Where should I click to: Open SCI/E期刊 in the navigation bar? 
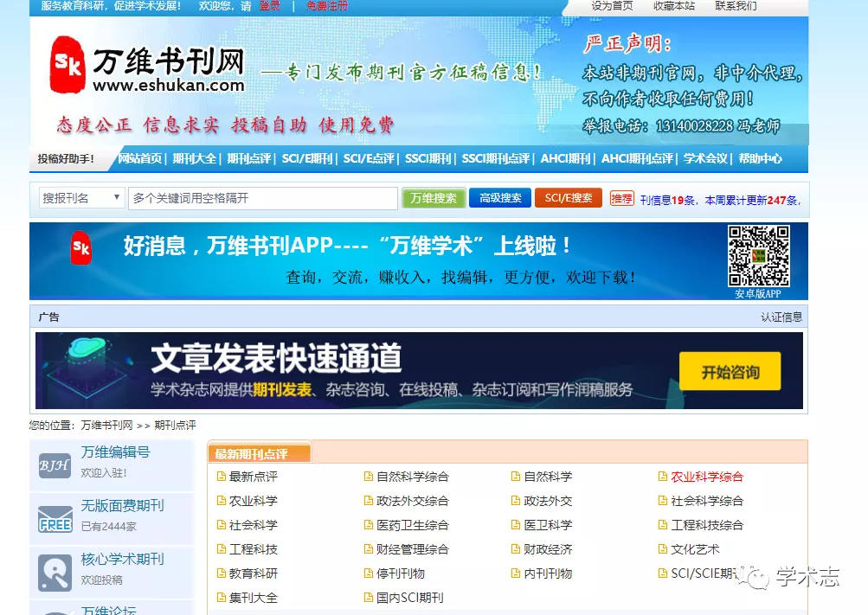pyautogui.click(x=307, y=159)
